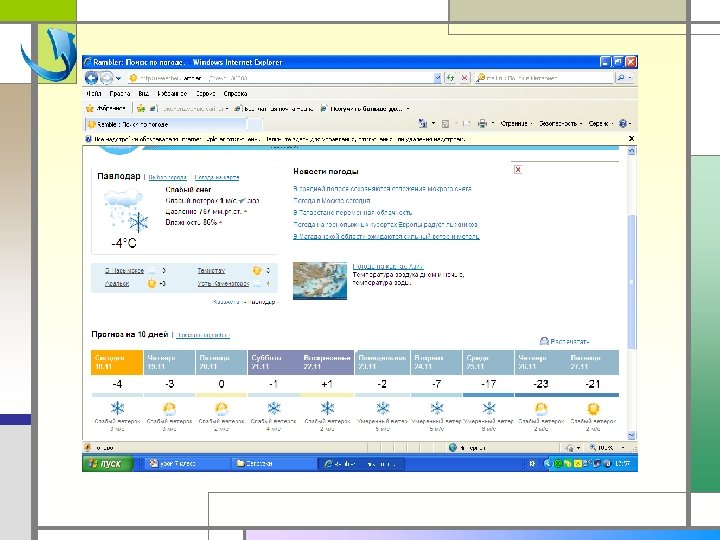Open the Страница command bar dropdown
Screen dimensions: 720x540
pyautogui.click(x=516, y=124)
